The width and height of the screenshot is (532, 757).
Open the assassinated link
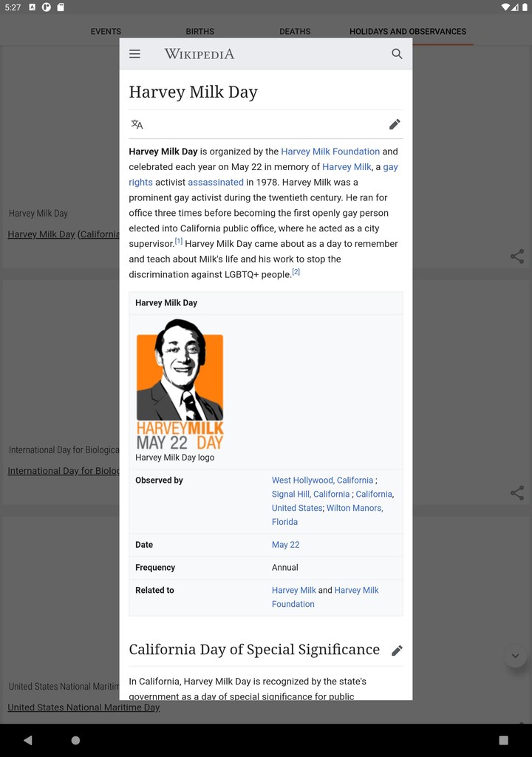216,183
